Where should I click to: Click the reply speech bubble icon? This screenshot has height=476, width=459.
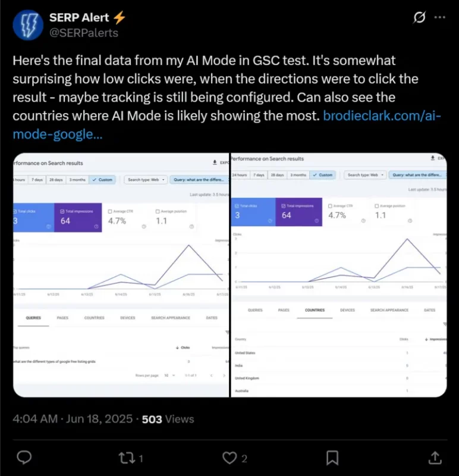[x=24, y=458]
